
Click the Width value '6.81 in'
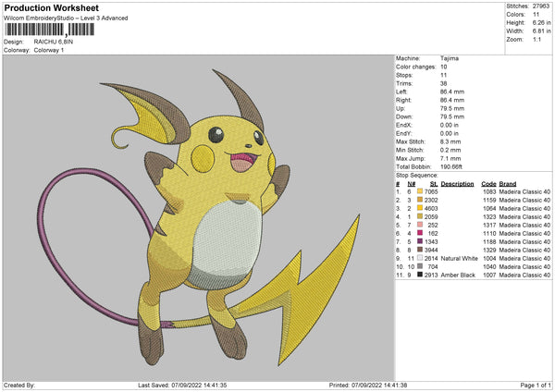click(541, 31)
